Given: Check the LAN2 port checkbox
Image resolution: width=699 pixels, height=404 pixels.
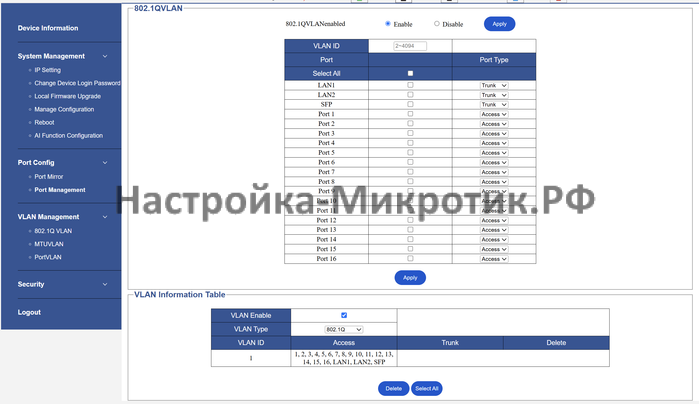Looking at the screenshot, I should point(410,95).
